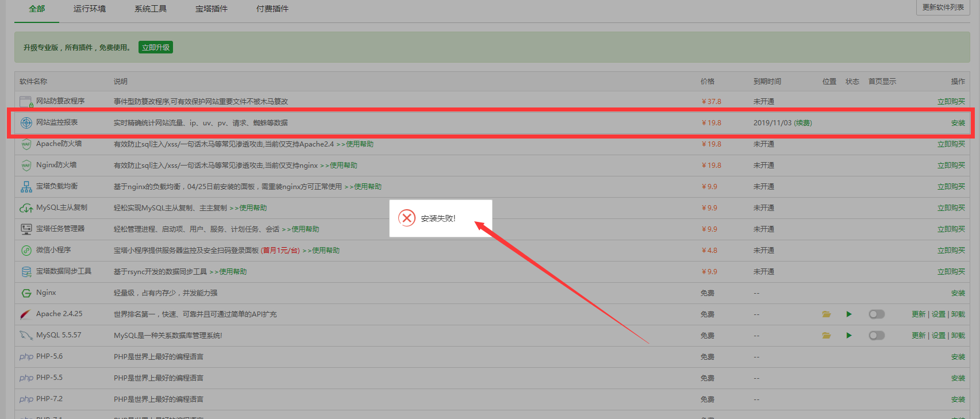Click 立即购买 for 宝塔负载均衡
Viewport: 980px width, 419px height.
(951, 187)
